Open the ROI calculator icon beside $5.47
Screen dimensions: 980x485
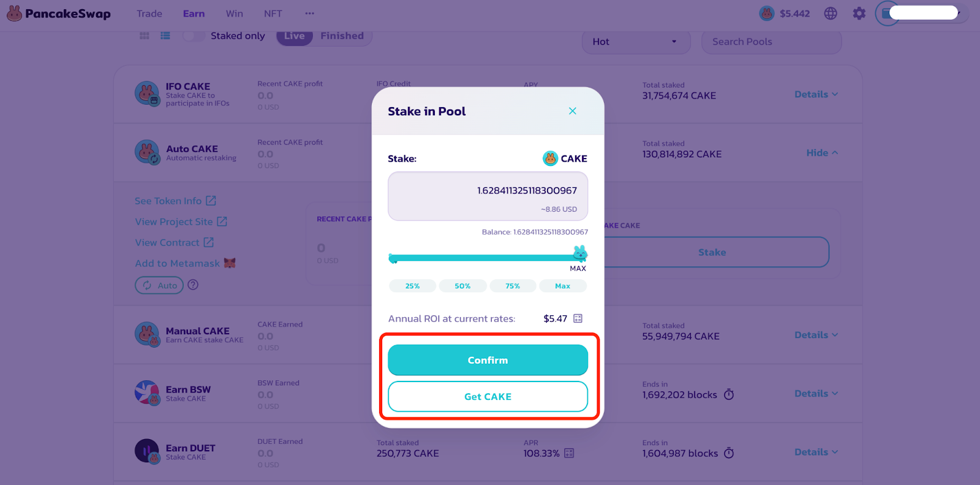(x=578, y=318)
